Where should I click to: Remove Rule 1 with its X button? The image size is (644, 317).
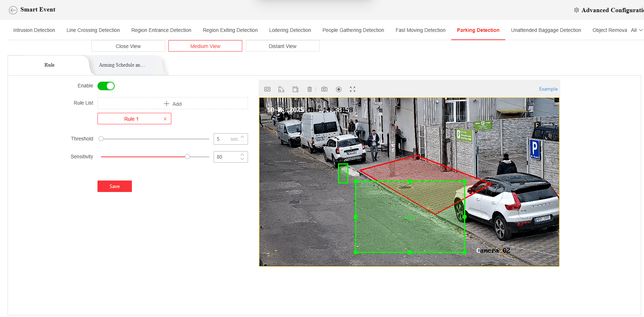(x=165, y=119)
